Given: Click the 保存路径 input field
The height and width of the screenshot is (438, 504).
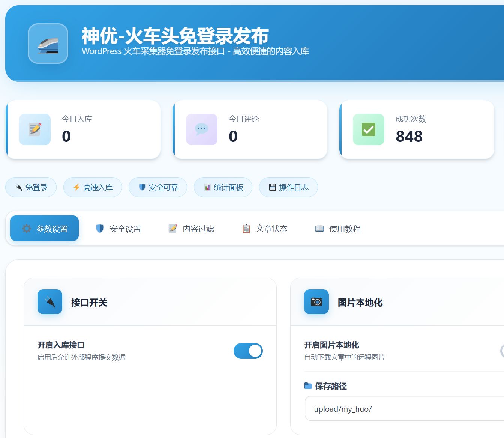Looking at the screenshot, I should (404, 408).
